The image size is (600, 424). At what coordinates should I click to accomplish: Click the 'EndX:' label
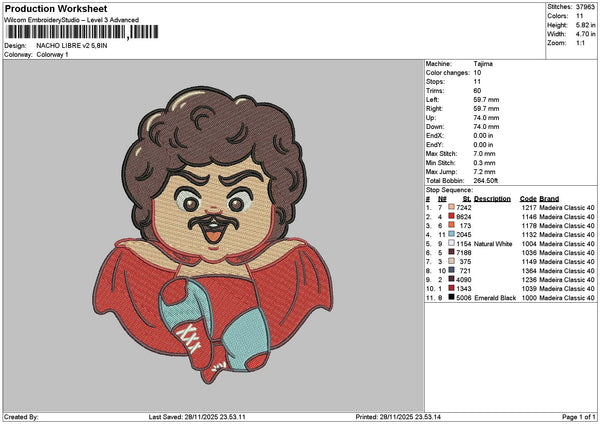[x=434, y=136]
